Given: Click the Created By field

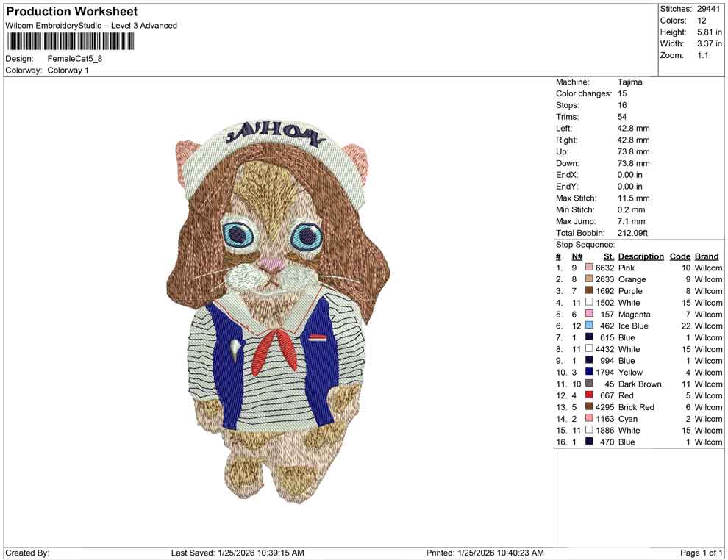Looking at the screenshot, I should 27,553.
